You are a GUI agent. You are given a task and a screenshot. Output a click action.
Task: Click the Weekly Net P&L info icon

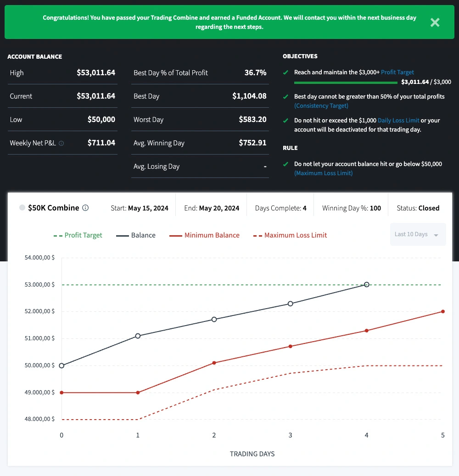(x=62, y=143)
